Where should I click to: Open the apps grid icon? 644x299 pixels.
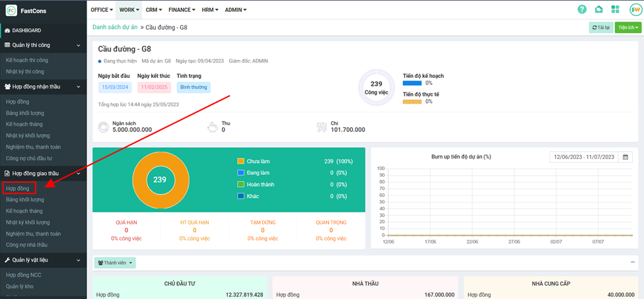pyautogui.click(x=616, y=9)
